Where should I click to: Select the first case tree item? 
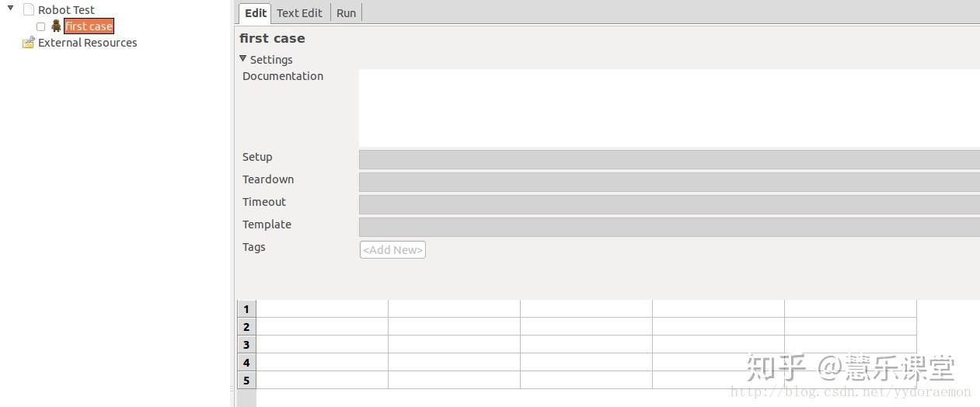pos(89,26)
